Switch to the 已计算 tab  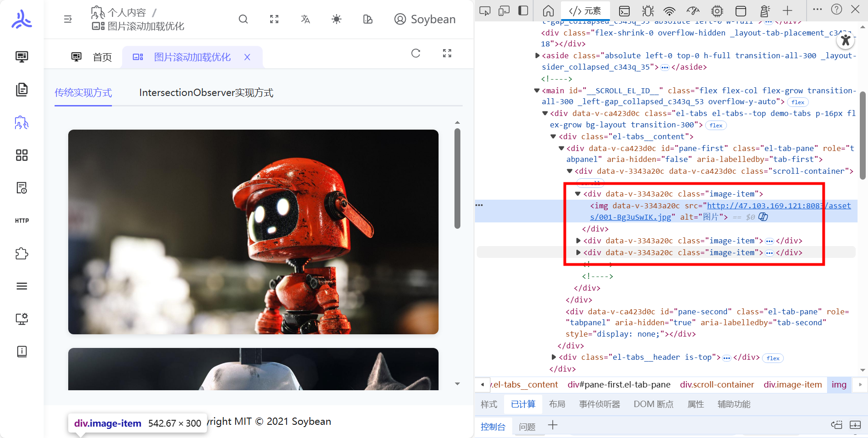pyautogui.click(x=522, y=404)
